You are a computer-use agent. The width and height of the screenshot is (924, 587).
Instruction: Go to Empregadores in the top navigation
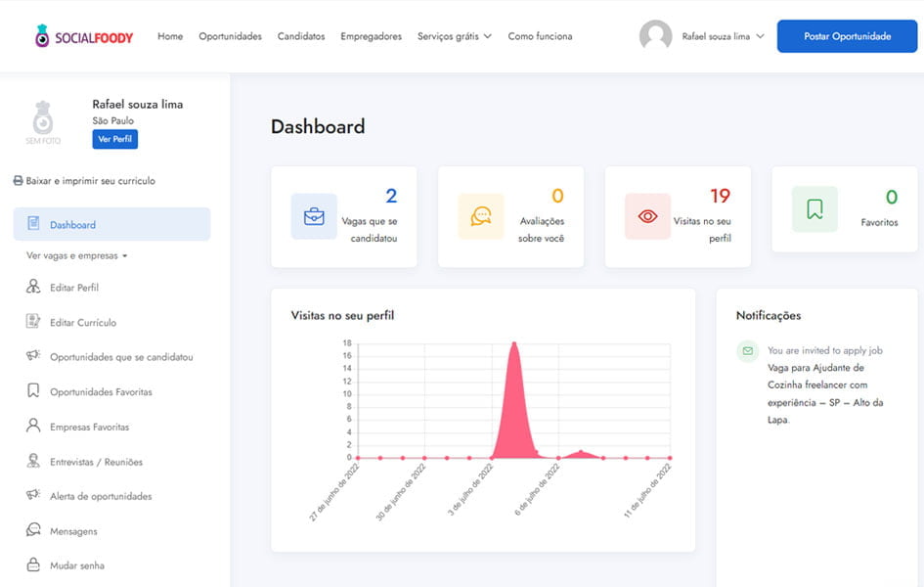point(371,36)
